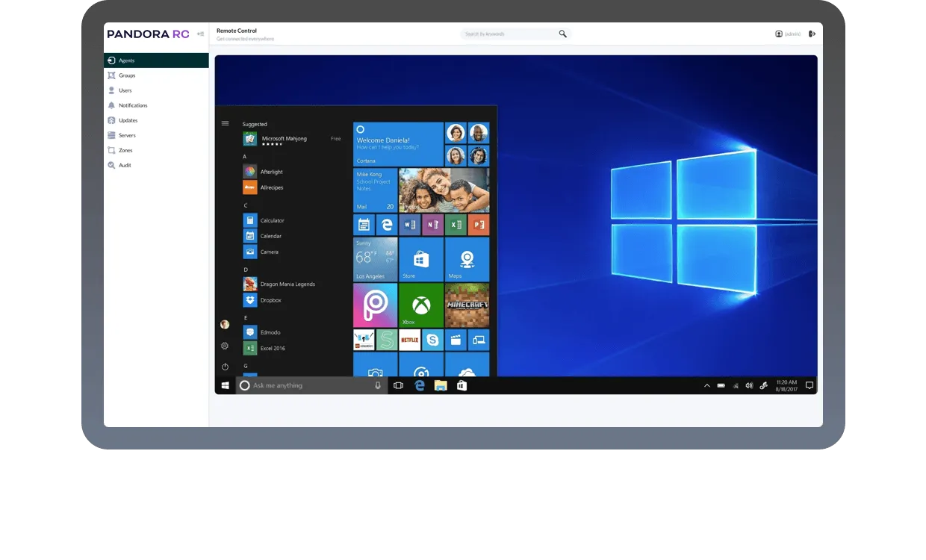Viewport: 926px width, 560px height.
Task: Open the Start menu hamburger icon
Action: pos(225,123)
